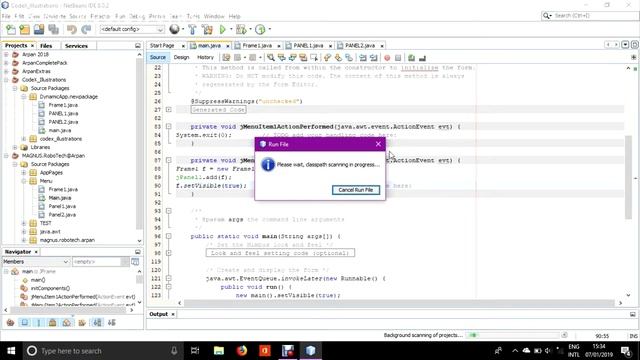Switch to the PANEL2.java editor tab

pos(360,46)
